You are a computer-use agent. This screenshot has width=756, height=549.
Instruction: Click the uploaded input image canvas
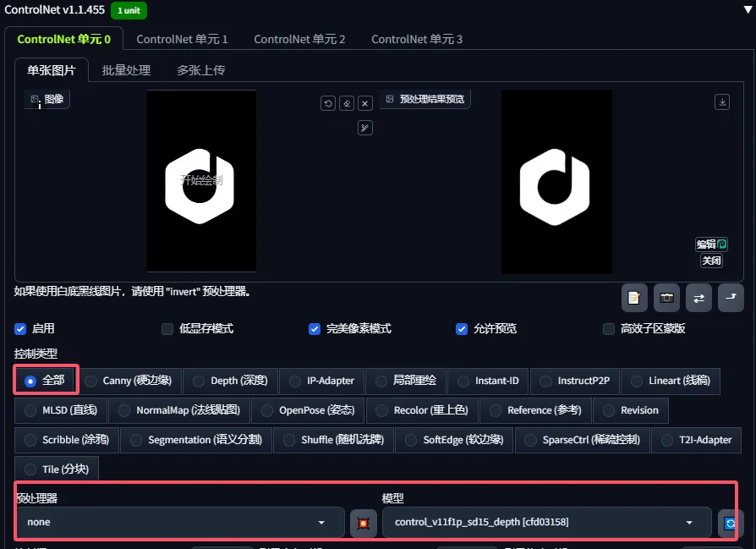click(201, 181)
